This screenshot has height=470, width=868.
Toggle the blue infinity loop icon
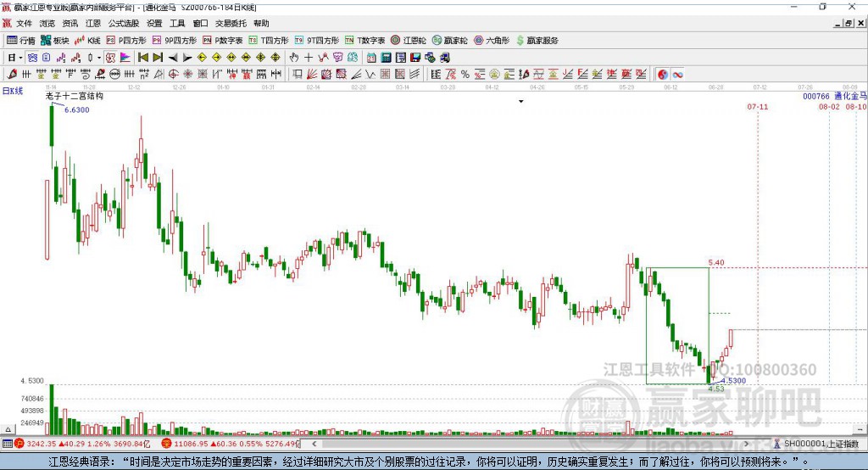pyautogui.click(x=677, y=75)
